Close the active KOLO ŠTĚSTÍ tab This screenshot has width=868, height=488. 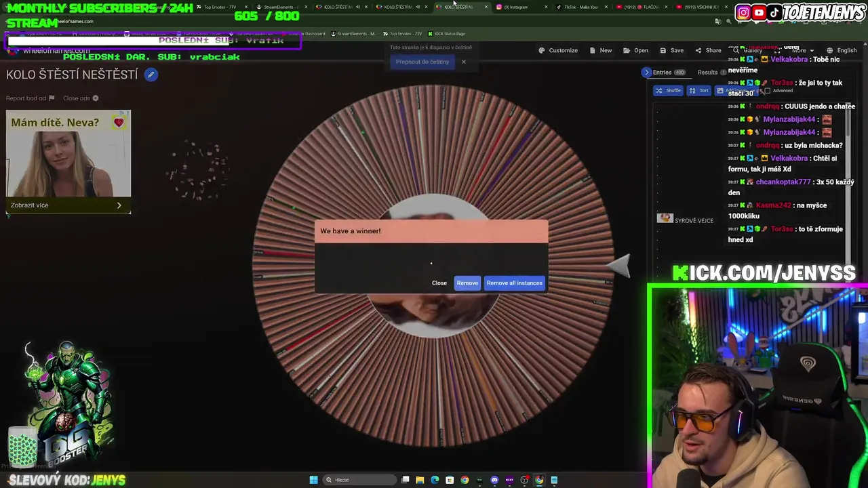coord(486,7)
